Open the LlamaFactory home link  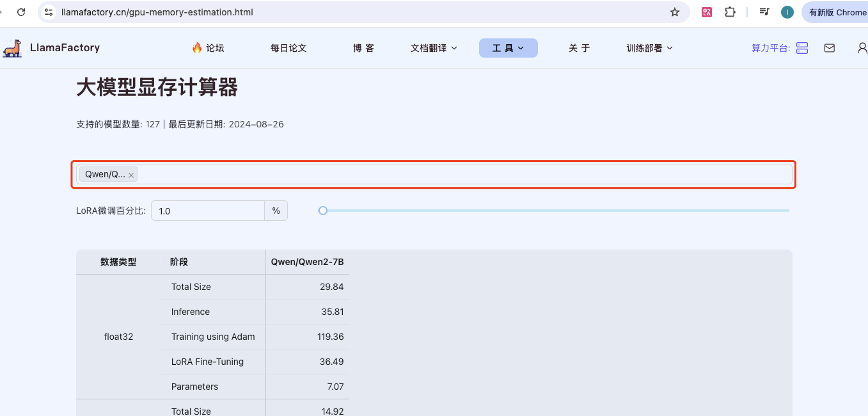pyautogui.click(x=65, y=47)
